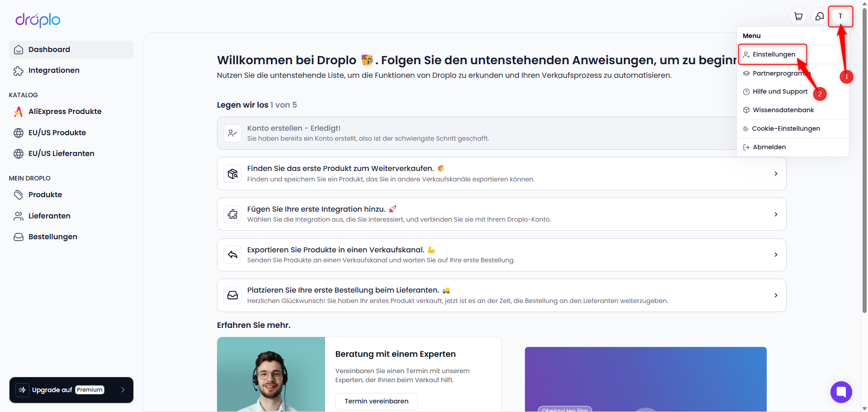Click the AliExpress logo icon
This screenshot has height=412, width=868.
(x=19, y=112)
